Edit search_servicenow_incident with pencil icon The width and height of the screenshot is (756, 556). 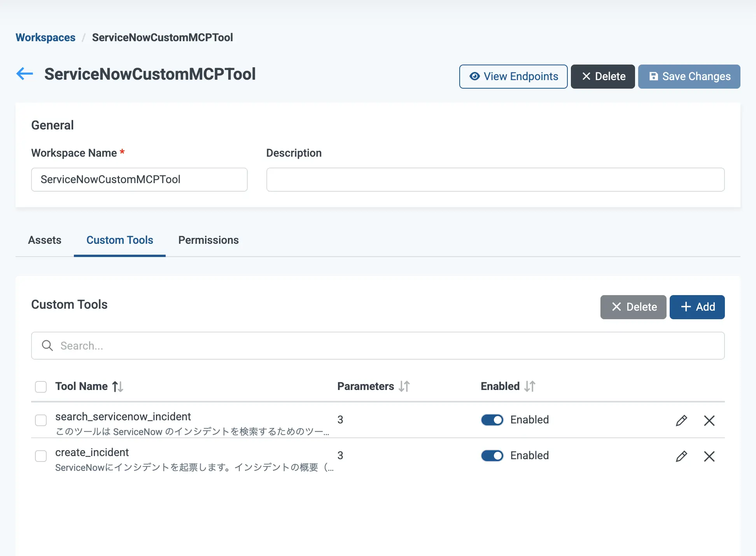tap(681, 420)
